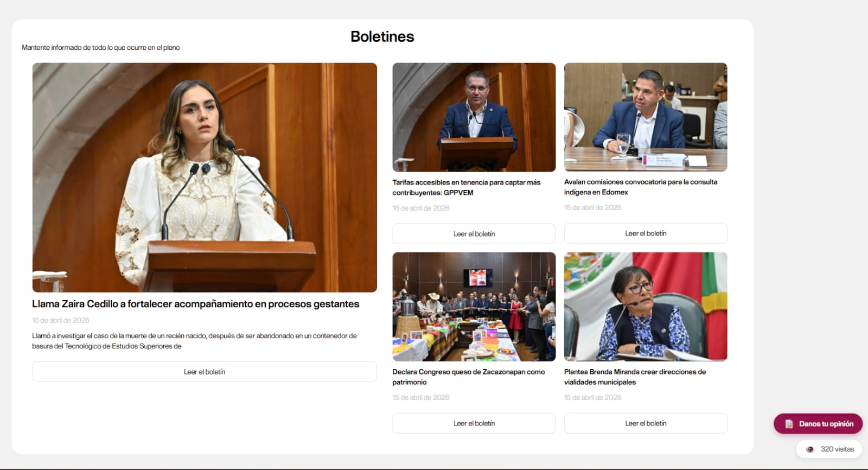Click the Boletines section heading
The height and width of the screenshot is (470, 868).
tap(382, 36)
